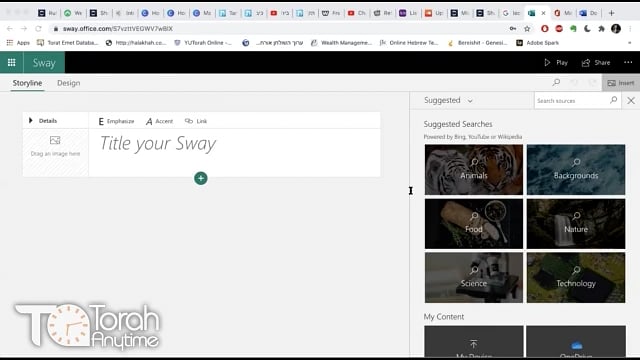
Task: Click the browser back arrow
Action: 9,29
